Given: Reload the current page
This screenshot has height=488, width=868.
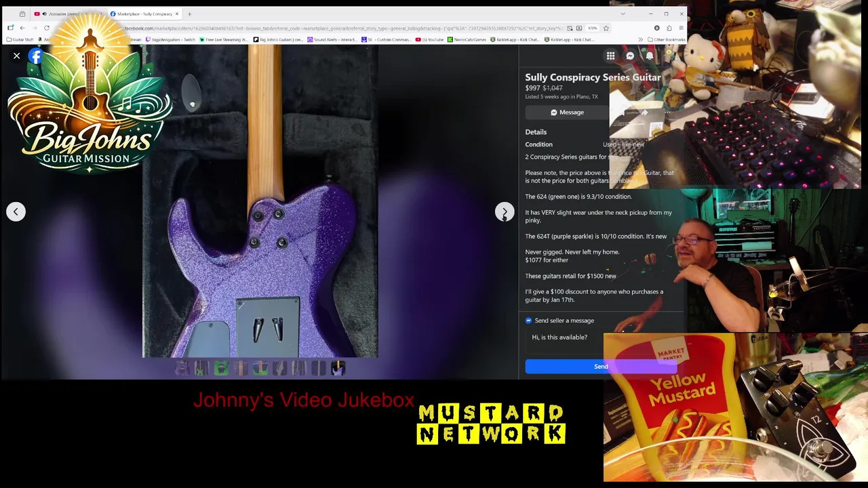Looking at the screenshot, I should pos(47,28).
